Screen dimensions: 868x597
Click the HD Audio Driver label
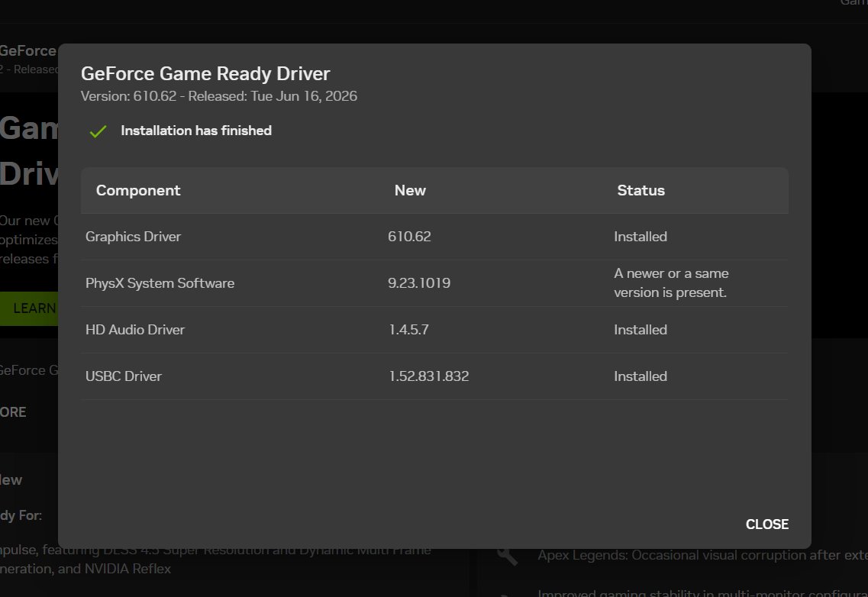(x=135, y=330)
